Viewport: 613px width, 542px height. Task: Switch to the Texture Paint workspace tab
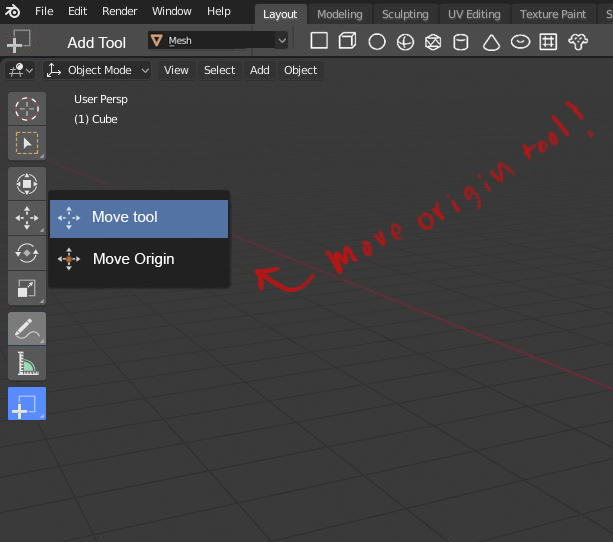tap(553, 14)
